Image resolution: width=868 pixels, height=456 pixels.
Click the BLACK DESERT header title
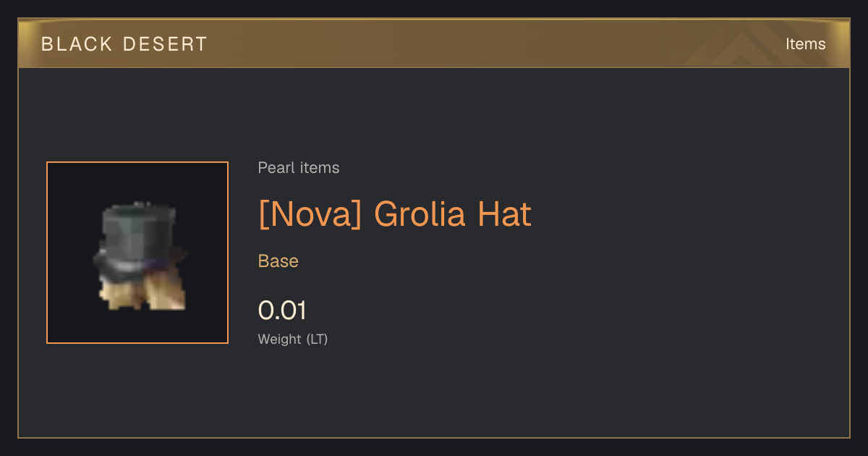pos(124,44)
